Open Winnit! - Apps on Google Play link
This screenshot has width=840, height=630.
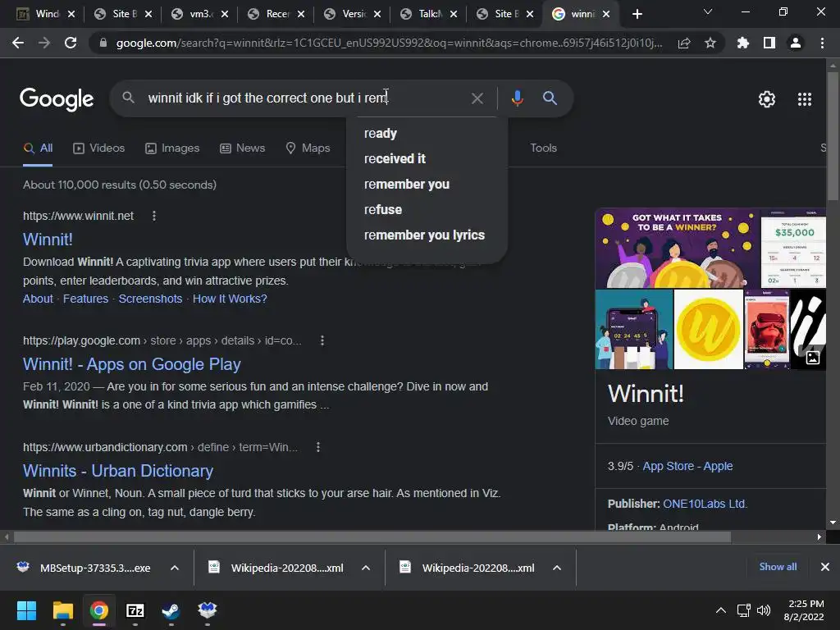click(132, 364)
